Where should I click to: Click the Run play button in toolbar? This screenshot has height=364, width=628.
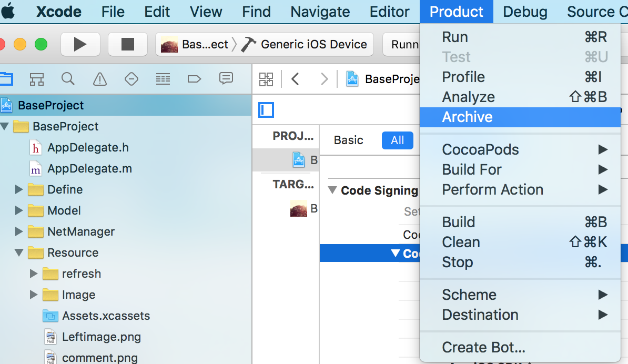(x=80, y=44)
